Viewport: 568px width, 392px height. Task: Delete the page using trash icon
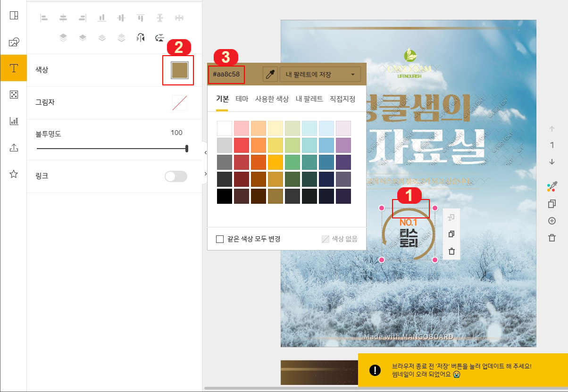pyautogui.click(x=552, y=238)
